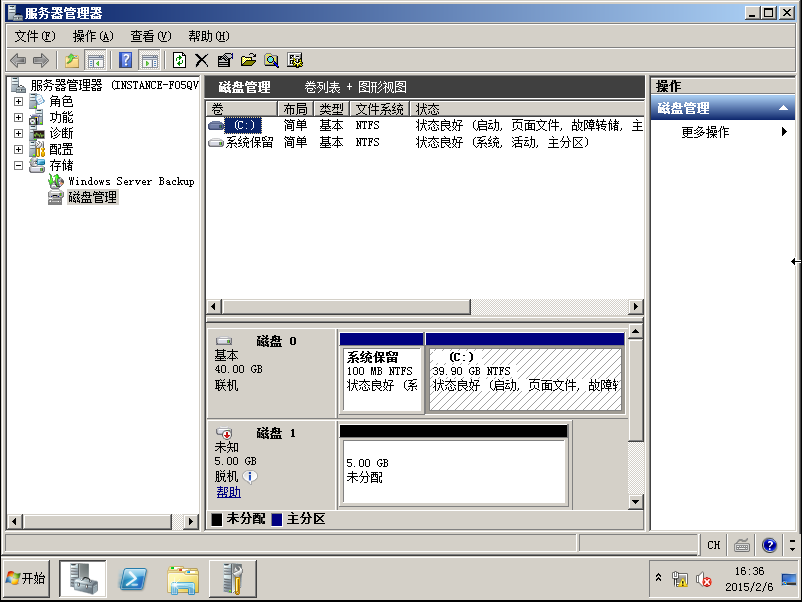Expand the 诊断 tree node

pyautogui.click(x=18, y=133)
